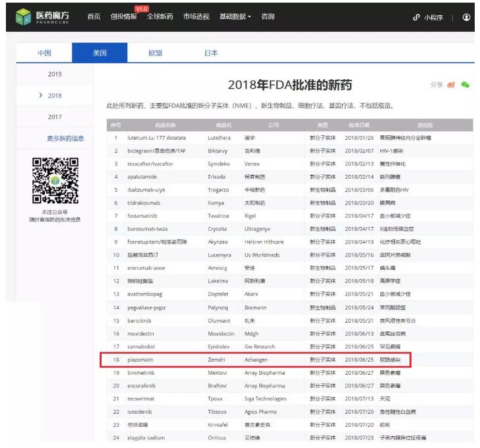Click the 更多新药信息 link
The image size is (480, 448).
(x=65, y=139)
